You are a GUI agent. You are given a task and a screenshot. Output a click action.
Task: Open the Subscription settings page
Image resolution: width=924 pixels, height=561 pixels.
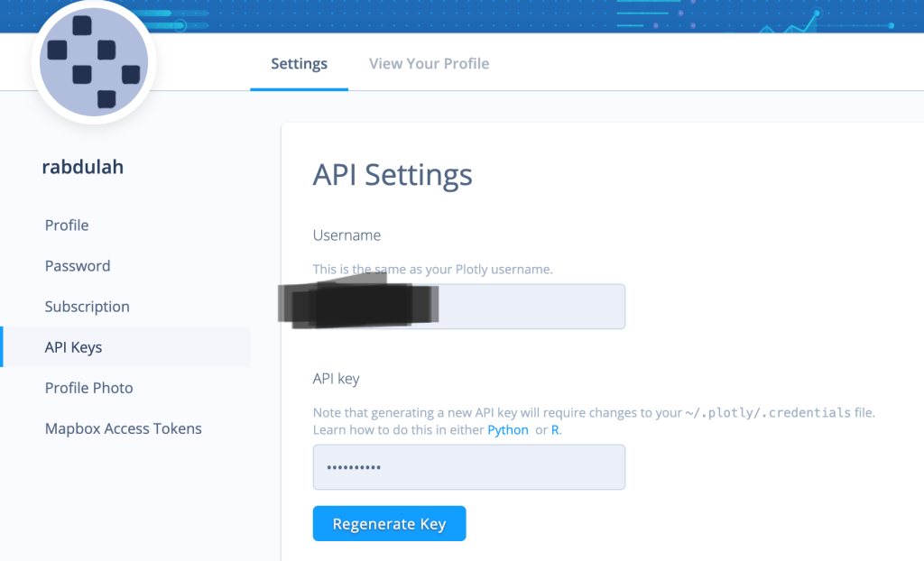(x=88, y=307)
